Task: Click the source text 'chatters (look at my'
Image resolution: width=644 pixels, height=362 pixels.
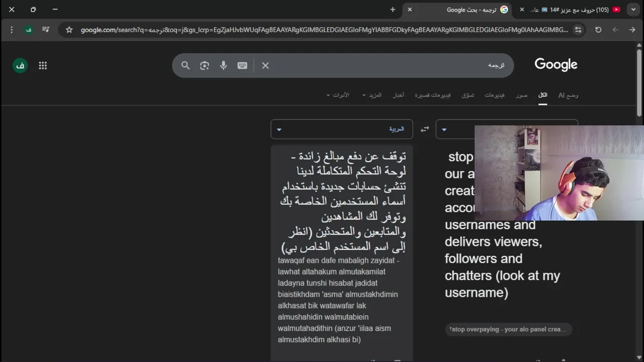Action: 502,276
